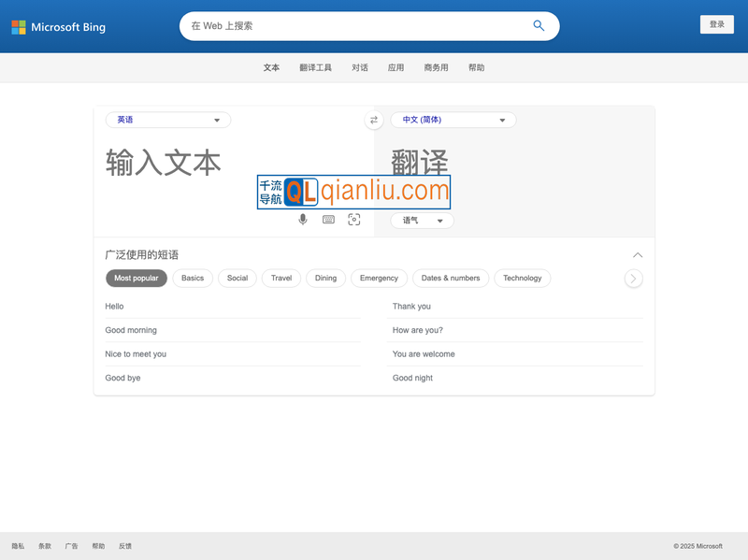Click the 登录 sign-in button
748x560 pixels.
pyautogui.click(x=716, y=24)
